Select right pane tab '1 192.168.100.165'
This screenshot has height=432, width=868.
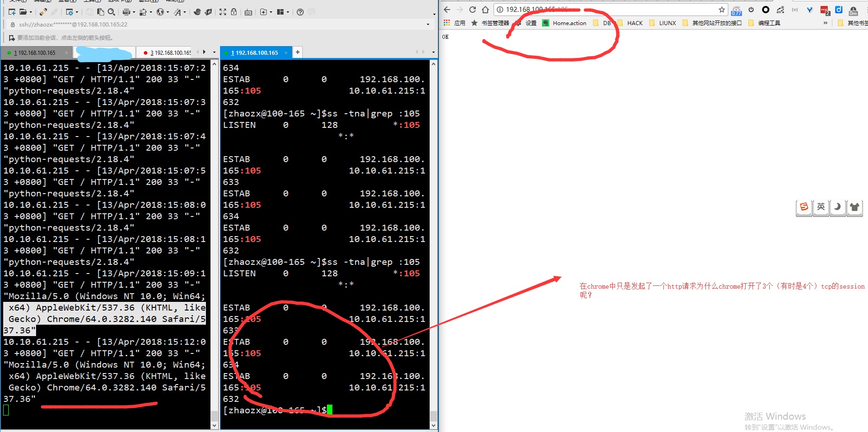pos(255,53)
